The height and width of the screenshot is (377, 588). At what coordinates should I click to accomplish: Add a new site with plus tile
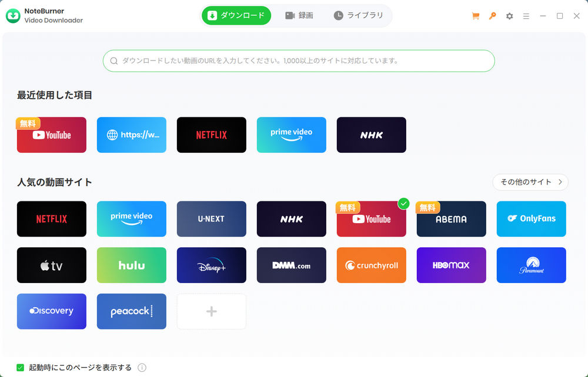pos(212,311)
